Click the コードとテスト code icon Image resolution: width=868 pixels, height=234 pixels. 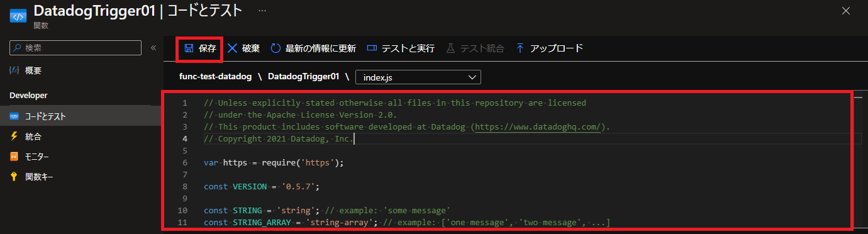coord(14,116)
